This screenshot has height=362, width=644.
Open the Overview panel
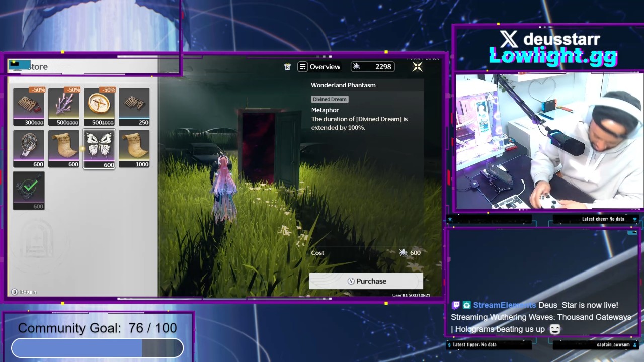click(x=319, y=67)
